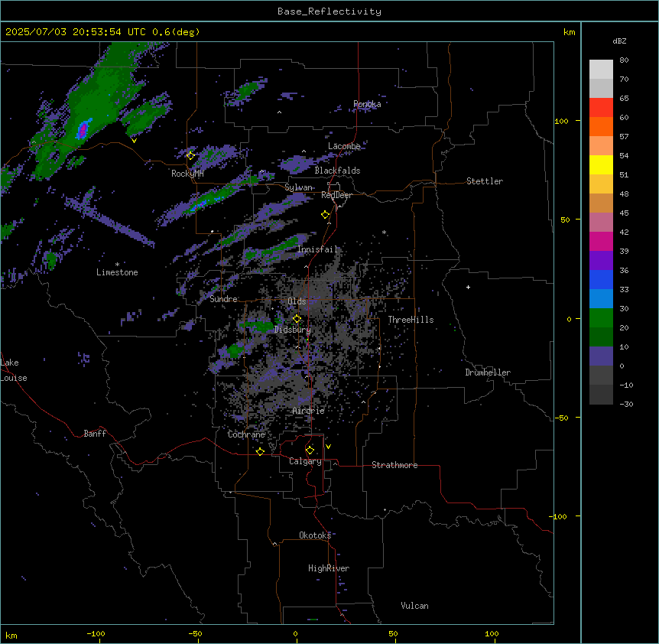This screenshot has width=659, height=644.
Task: Click the HighRiver label
Action: coord(329,568)
